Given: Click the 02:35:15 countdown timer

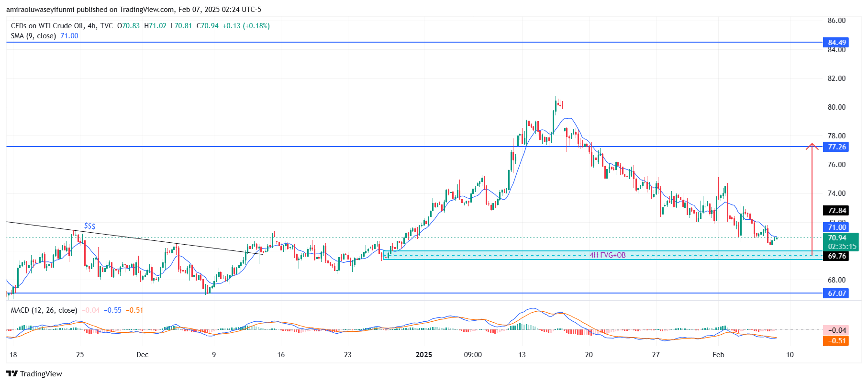Looking at the screenshot, I should click(x=842, y=247).
